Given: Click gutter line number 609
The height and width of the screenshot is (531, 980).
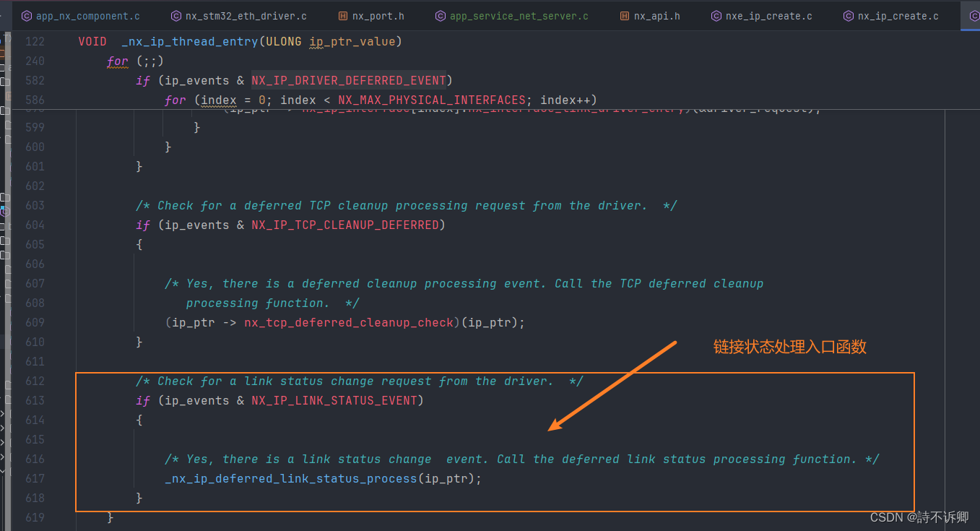Looking at the screenshot, I should (35, 322).
